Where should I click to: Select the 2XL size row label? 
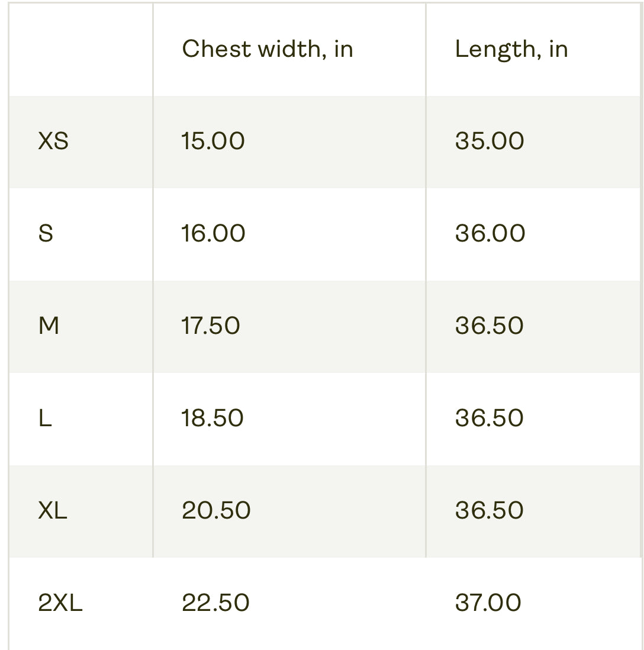(60, 603)
